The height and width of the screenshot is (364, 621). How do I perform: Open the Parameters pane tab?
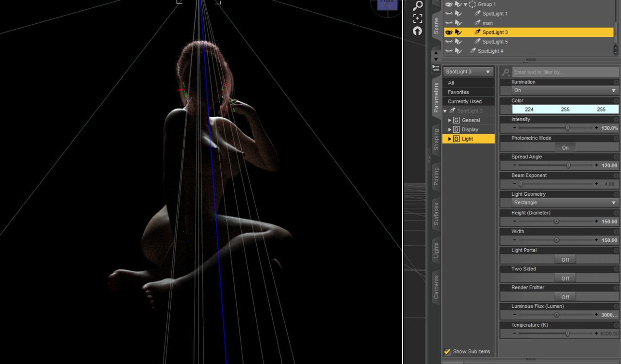tap(436, 97)
